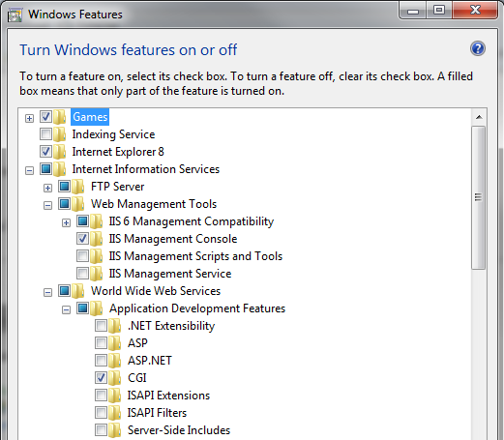This screenshot has height=440, width=504.
Task: Check the IIS Management Scripts and Tools box
Action: coord(82,255)
